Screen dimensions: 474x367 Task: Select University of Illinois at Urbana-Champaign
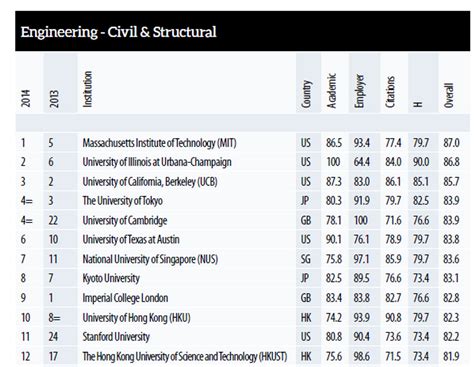coord(157,162)
